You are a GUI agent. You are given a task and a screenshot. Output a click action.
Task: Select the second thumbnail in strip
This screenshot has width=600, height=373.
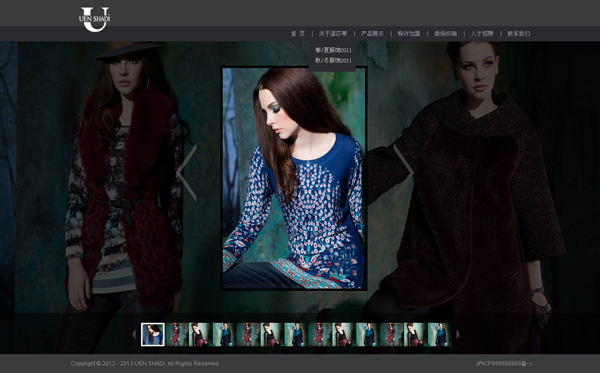(x=177, y=334)
